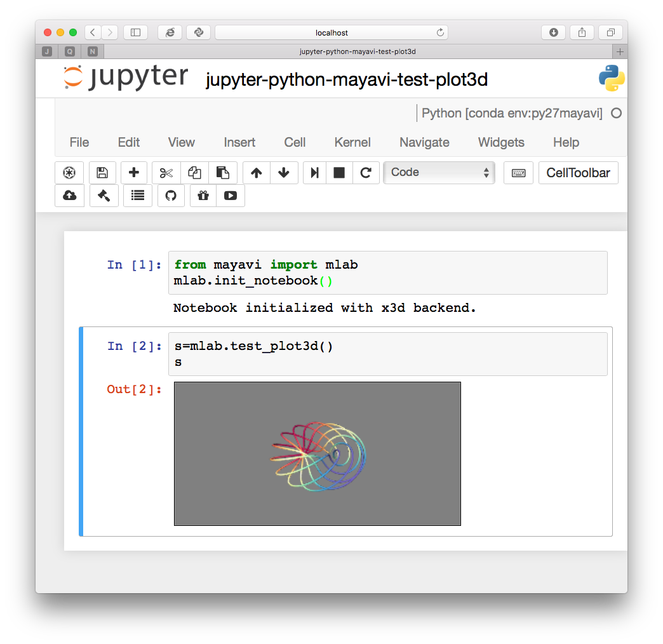The height and width of the screenshot is (644, 663).
Task: Click into the In [1] code cell editor
Action: click(388, 272)
